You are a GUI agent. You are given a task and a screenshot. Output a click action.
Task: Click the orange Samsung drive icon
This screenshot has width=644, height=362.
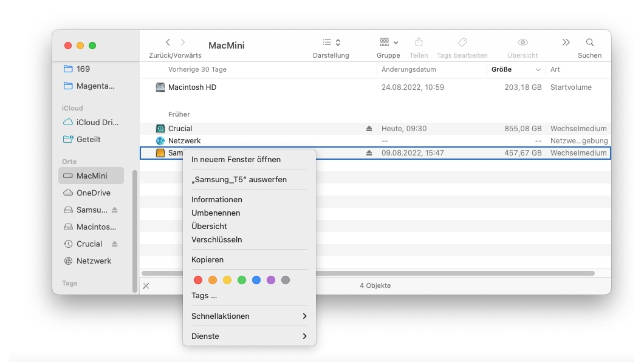coord(160,152)
